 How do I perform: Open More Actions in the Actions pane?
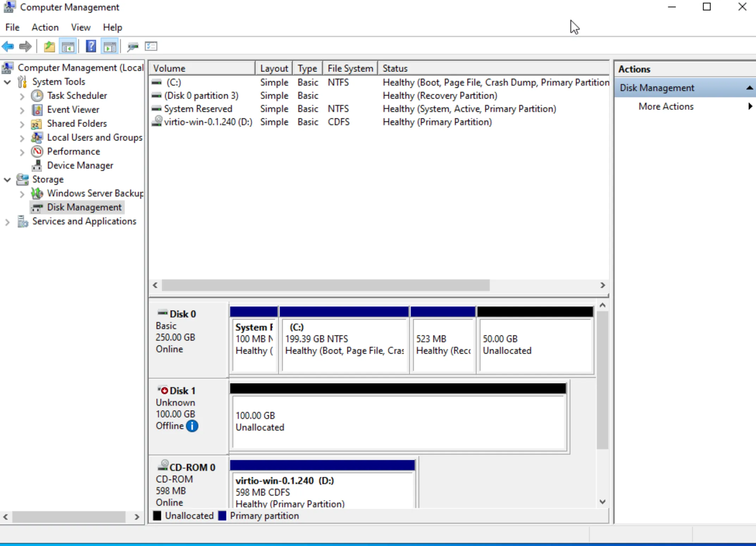coord(666,106)
